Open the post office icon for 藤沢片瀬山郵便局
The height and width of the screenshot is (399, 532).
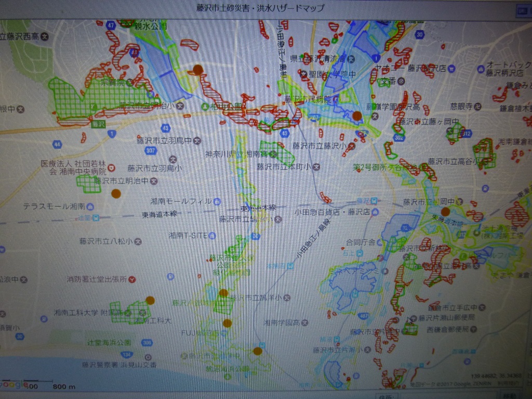pyautogui.click(x=413, y=318)
